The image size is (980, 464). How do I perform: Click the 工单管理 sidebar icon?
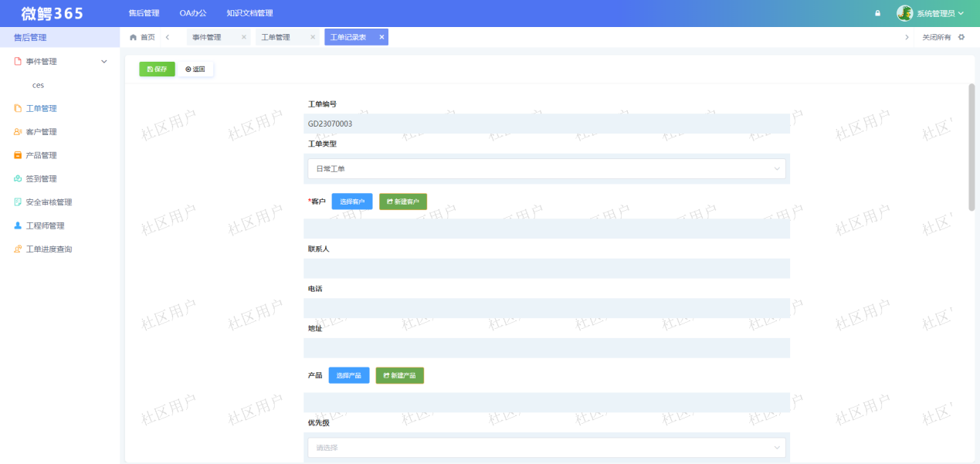(x=18, y=108)
